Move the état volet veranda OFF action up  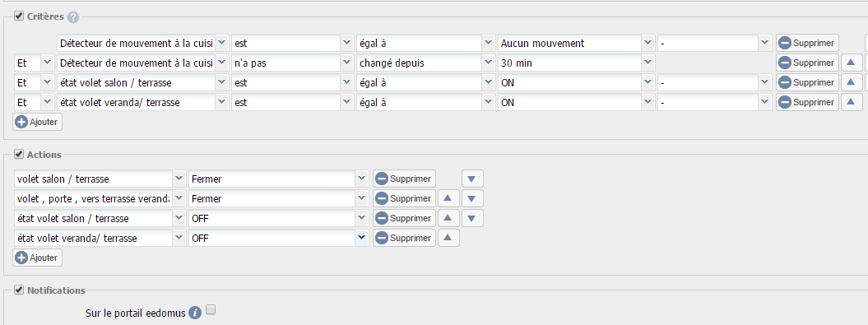448,238
